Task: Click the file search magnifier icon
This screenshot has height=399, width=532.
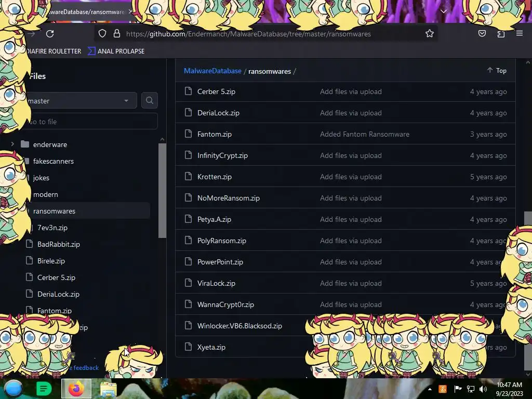Action: click(x=149, y=100)
